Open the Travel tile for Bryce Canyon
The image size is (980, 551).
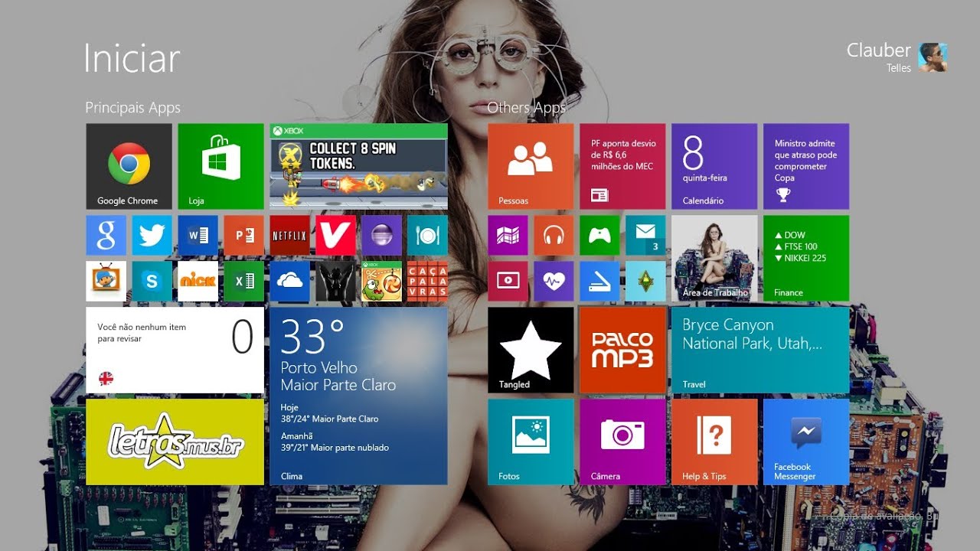click(x=760, y=350)
